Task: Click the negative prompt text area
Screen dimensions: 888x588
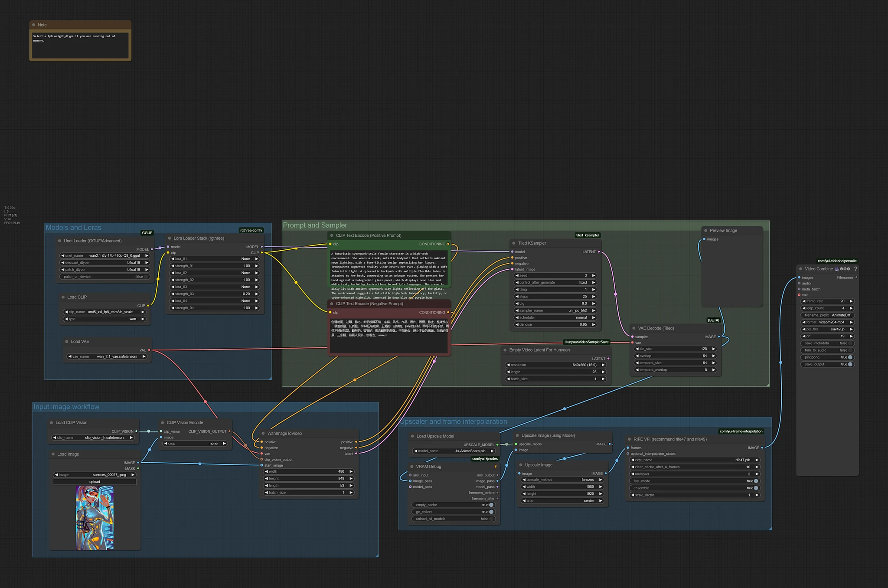Action: [x=389, y=336]
